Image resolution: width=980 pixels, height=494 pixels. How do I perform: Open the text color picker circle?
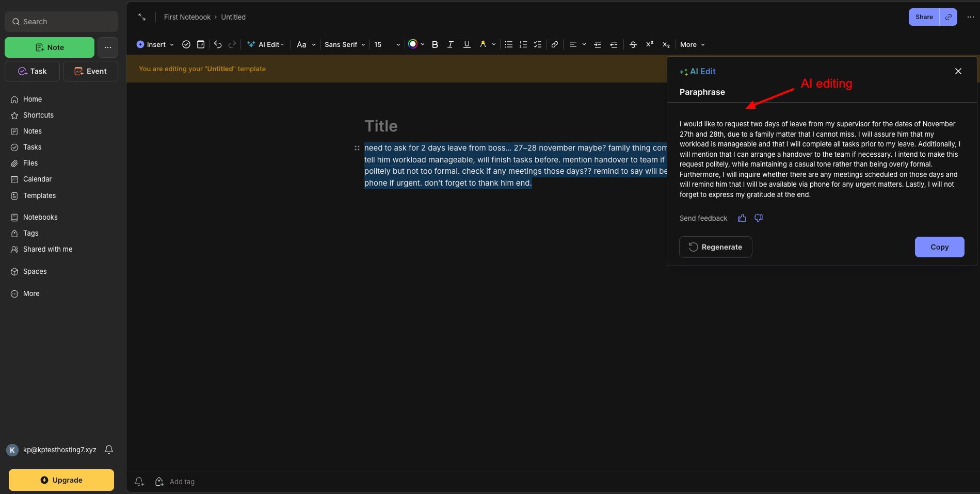click(x=413, y=44)
